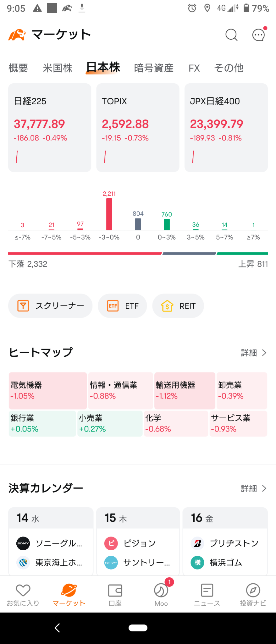Viewport: 276px width, 644px height.
Task: Select 電気機器 heatmap tile
Action: [x=48, y=391]
